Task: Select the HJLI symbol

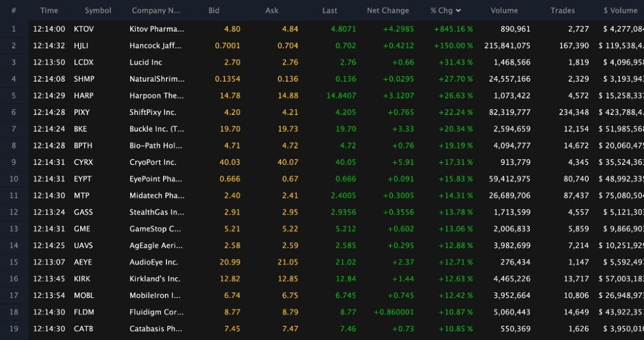Action: click(81, 46)
